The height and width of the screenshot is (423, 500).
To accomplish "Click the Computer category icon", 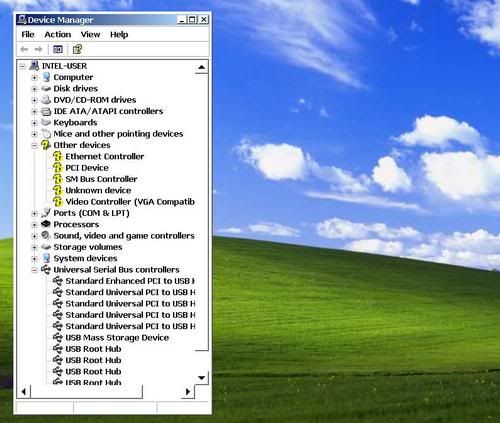I will (46, 77).
